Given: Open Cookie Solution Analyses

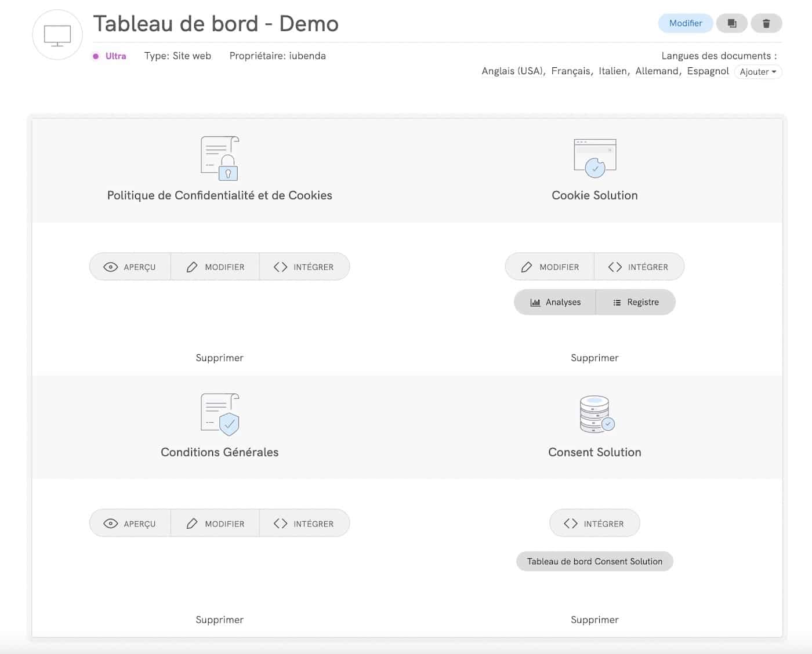Looking at the screenshot, I should click(555, 302).
